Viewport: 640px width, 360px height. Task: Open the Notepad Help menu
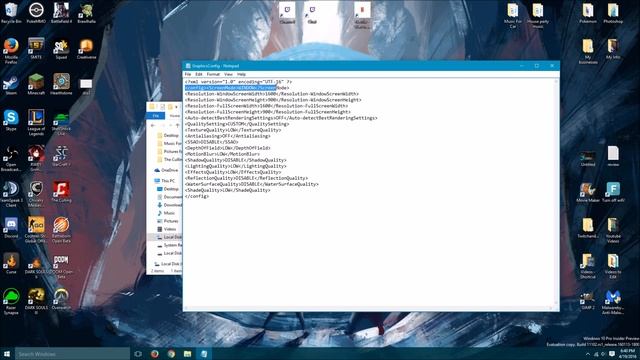click(241, 74)
